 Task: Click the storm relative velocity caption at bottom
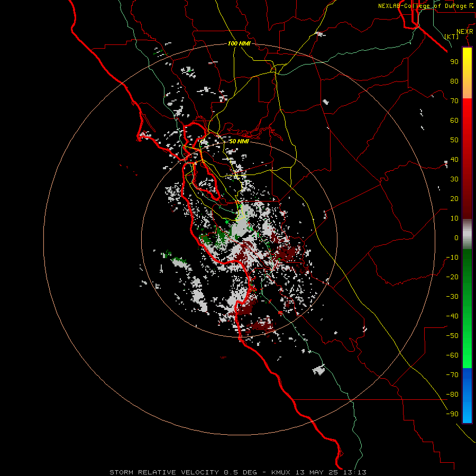(237, 472)
